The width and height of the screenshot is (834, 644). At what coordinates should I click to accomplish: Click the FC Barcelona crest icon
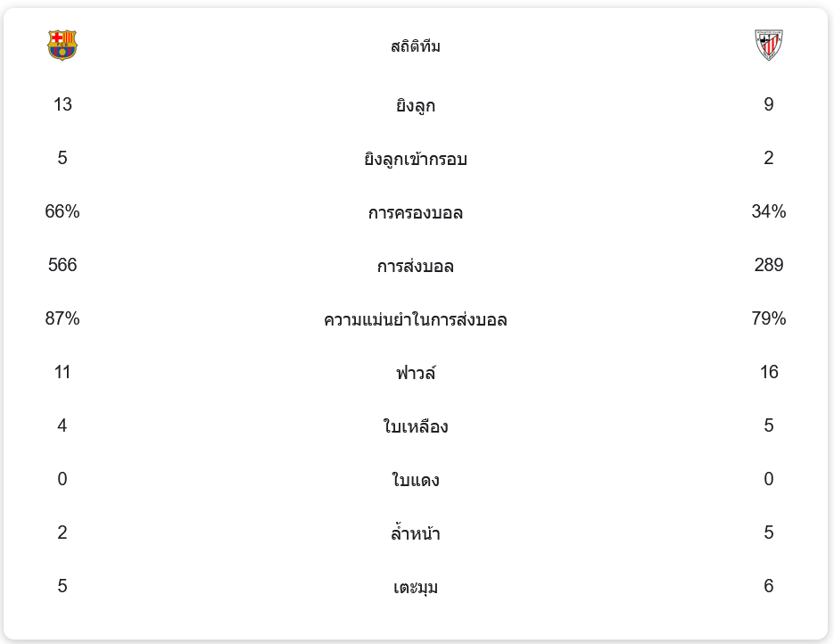point(62,45)
